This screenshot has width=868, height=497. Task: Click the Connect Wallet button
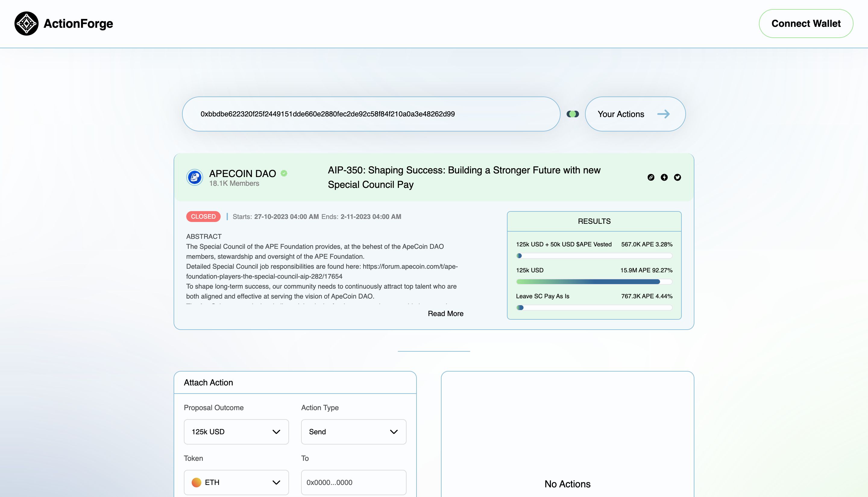806,24
